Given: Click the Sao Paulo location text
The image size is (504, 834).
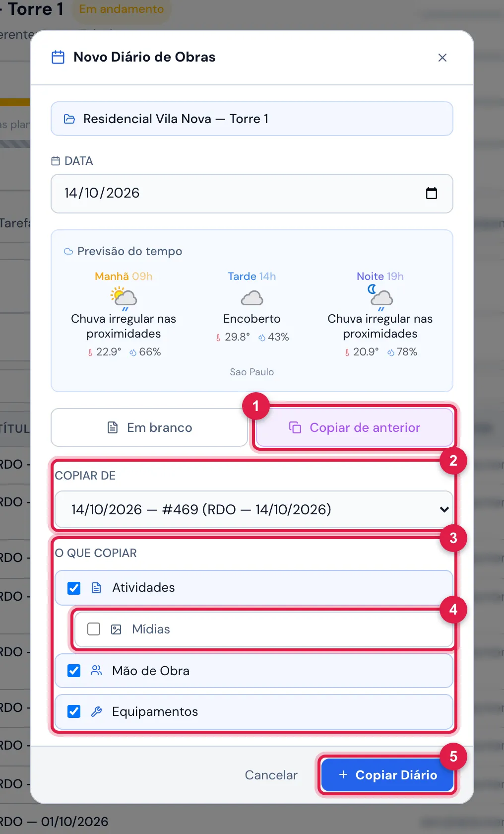Looking at the screenshot, I should (x=252, y=372).
